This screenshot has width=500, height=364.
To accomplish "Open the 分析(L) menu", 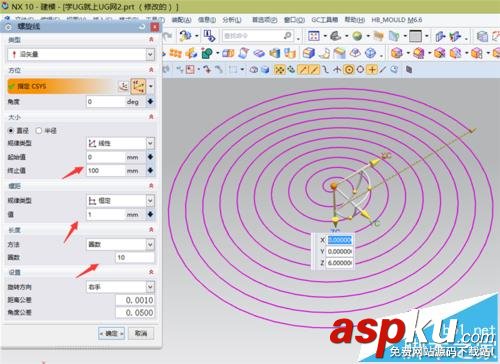I will 232,20.
